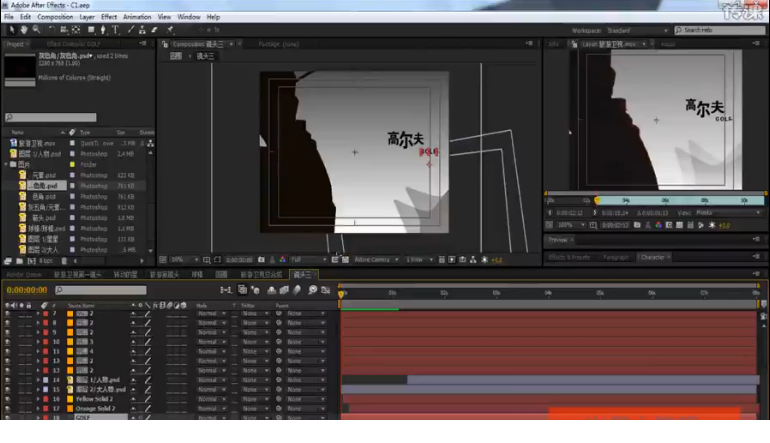This screenshot has height=443, width=770.
Task: Open the Animation menu
Action: pyautogui.click(x=137, y=17)
